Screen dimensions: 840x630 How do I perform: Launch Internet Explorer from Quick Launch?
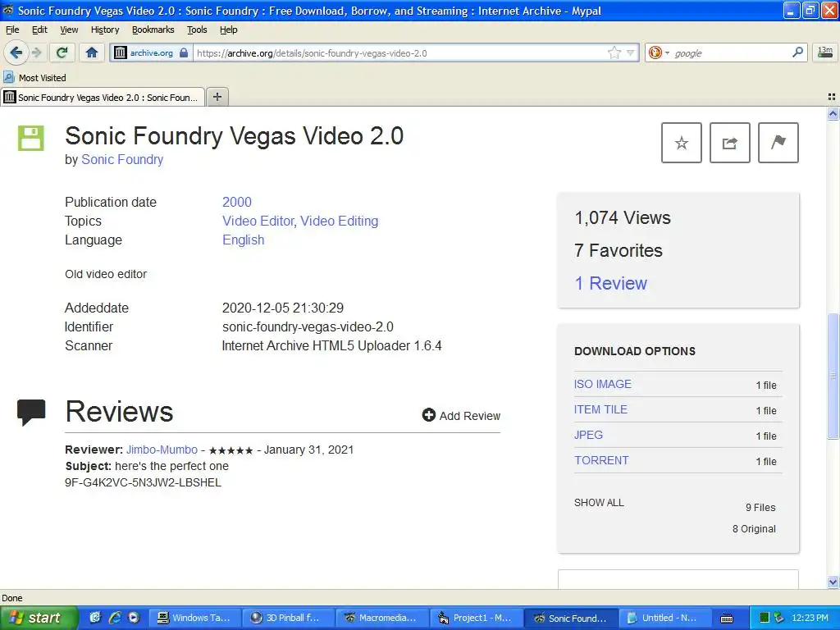tap(115, 618)
